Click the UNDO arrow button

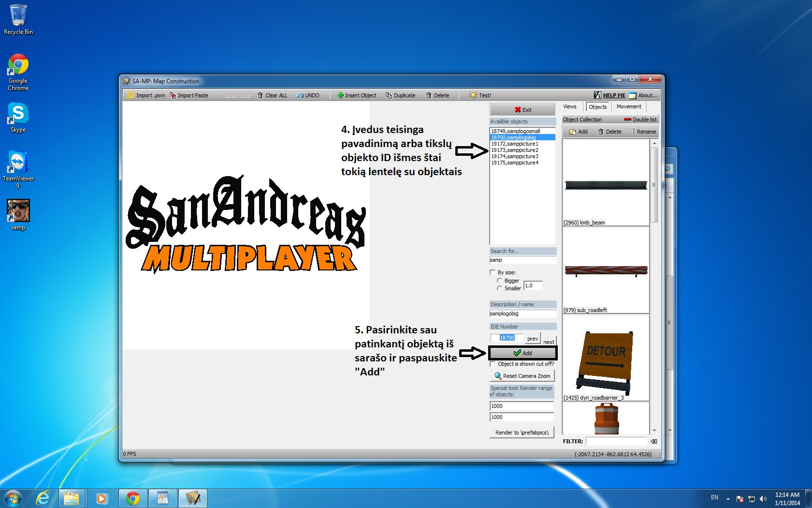pos(308,95)
